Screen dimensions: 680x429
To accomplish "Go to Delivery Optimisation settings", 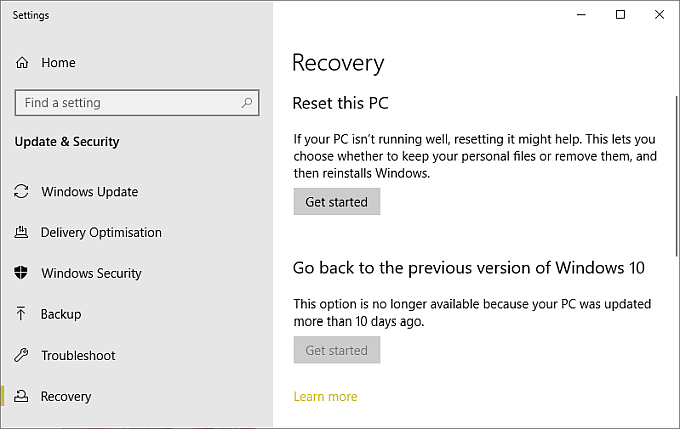I will coord(101,233).
